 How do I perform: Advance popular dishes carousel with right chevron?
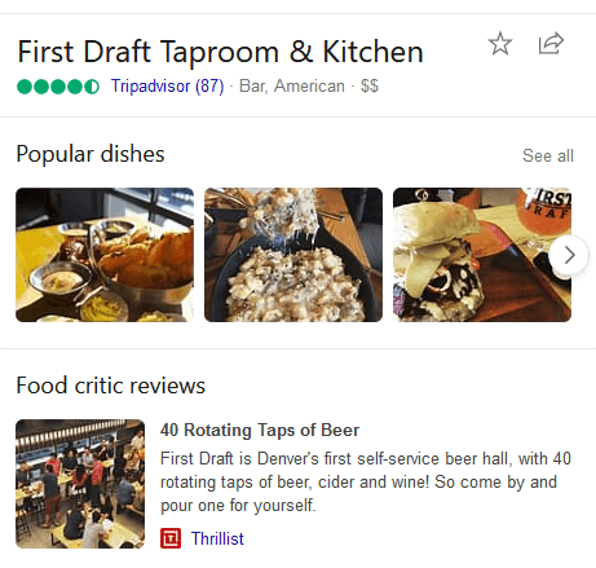click(569, 255)
